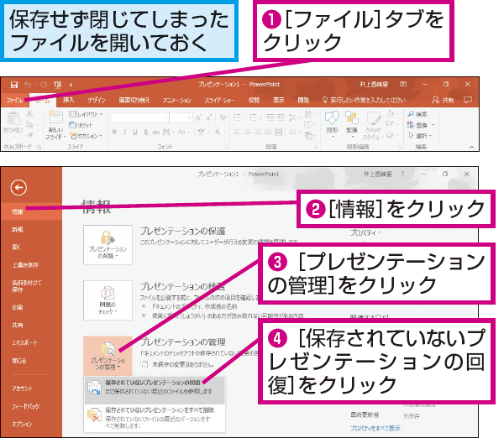
Task: Toggle Bold formatting in font group
Action: pos(114,132)
